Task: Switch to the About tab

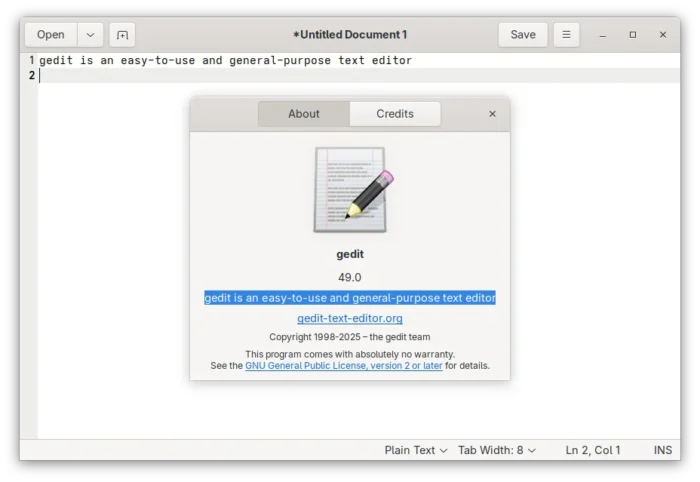Action: (304, 114)
